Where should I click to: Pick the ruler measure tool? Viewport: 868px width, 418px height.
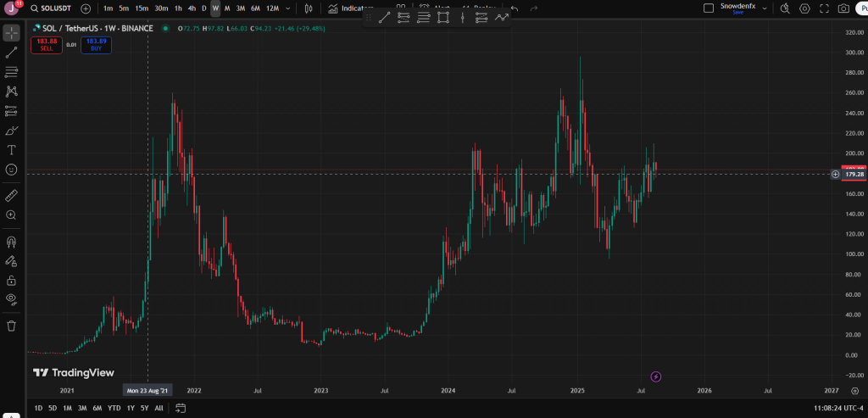point(12,196)
